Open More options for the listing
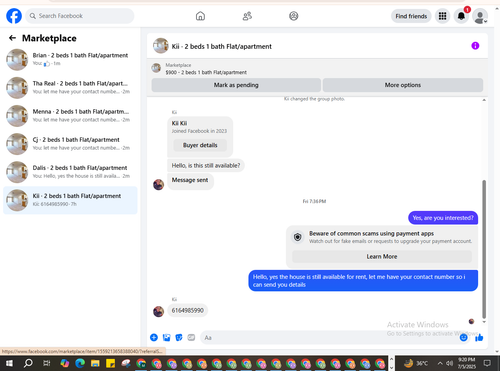500x371 pixels. pos(403,85)
